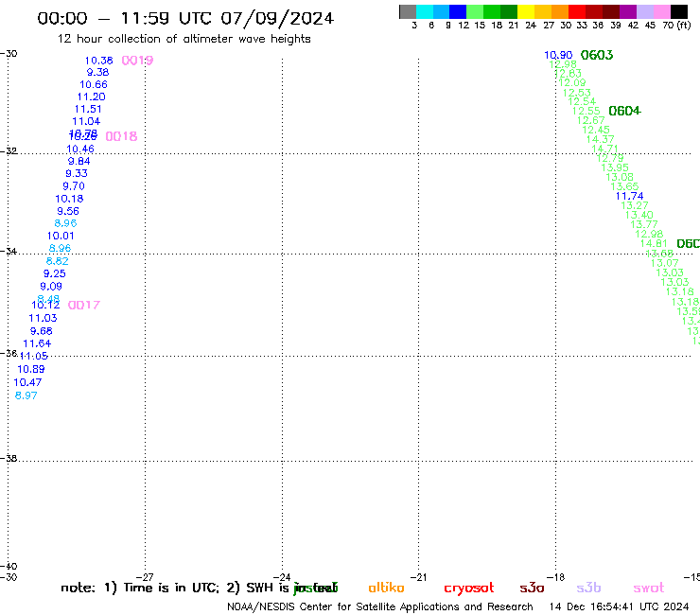Select green wave height value 13.07

(664, 263)
